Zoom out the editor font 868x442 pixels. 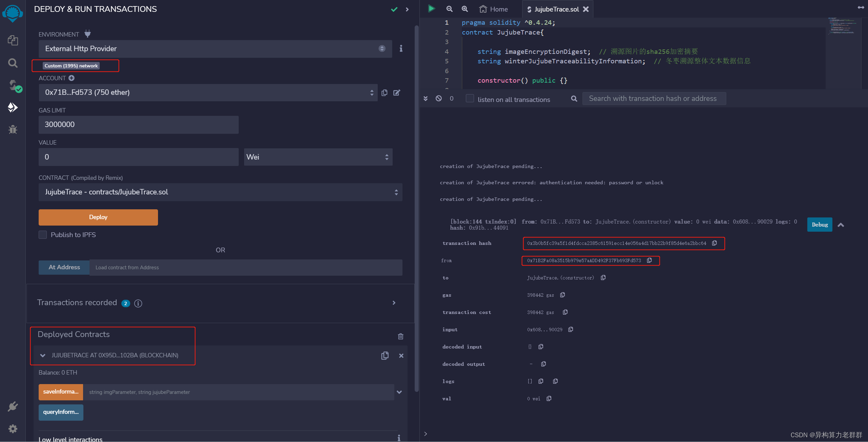point(449,9)
